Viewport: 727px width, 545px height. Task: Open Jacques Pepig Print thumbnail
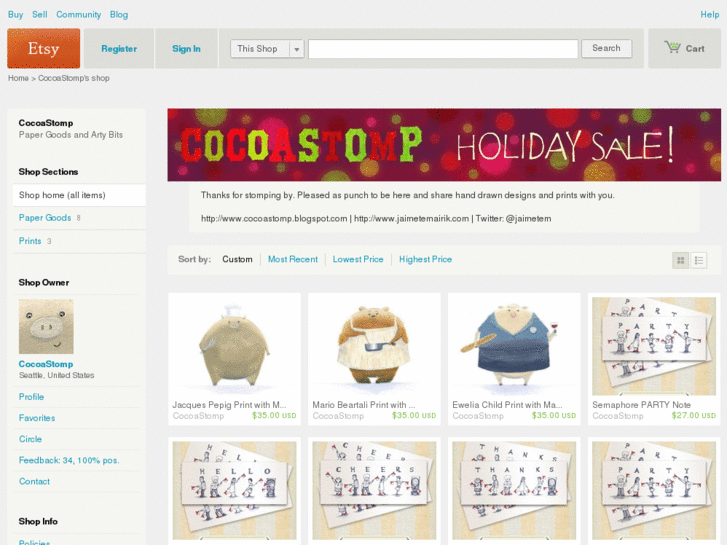point(234,346)
